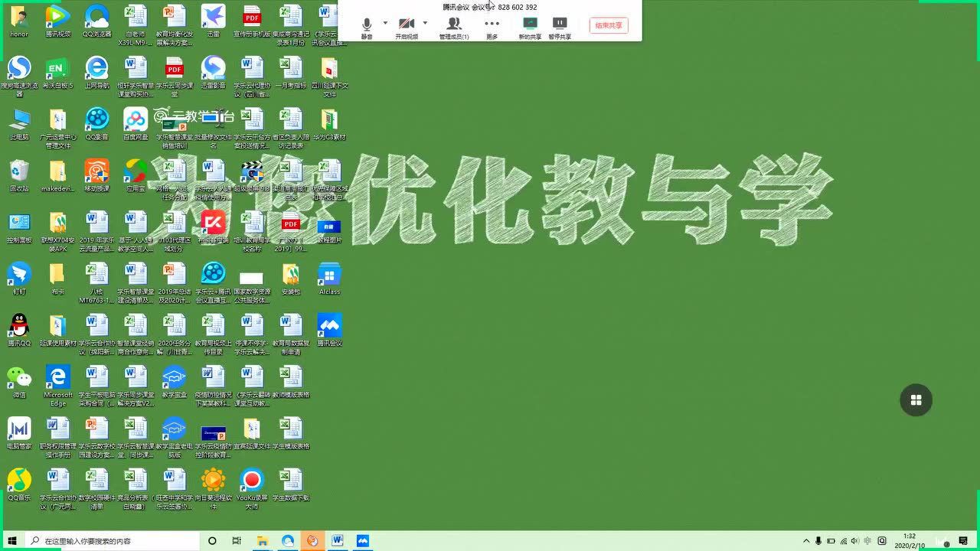
Task: Open Manage Members (管理成员) panel
Action: [454, 28]
